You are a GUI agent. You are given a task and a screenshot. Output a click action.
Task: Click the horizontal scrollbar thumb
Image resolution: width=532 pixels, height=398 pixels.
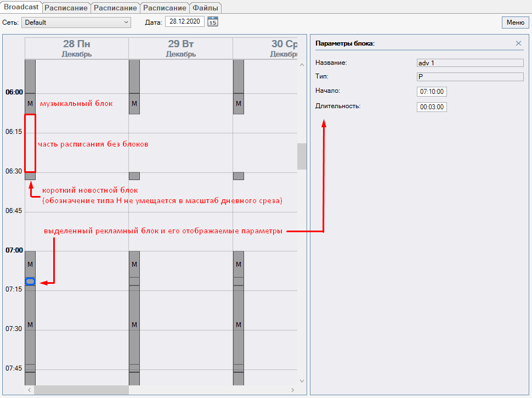point(81,390)
